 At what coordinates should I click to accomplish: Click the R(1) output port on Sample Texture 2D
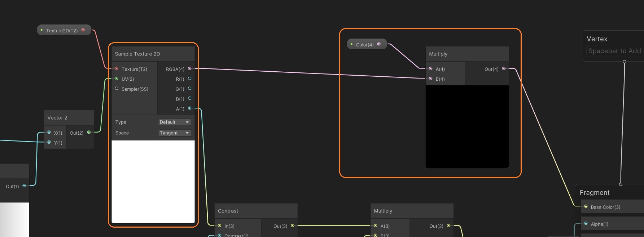pyautogui.click(x=190, y=79)
